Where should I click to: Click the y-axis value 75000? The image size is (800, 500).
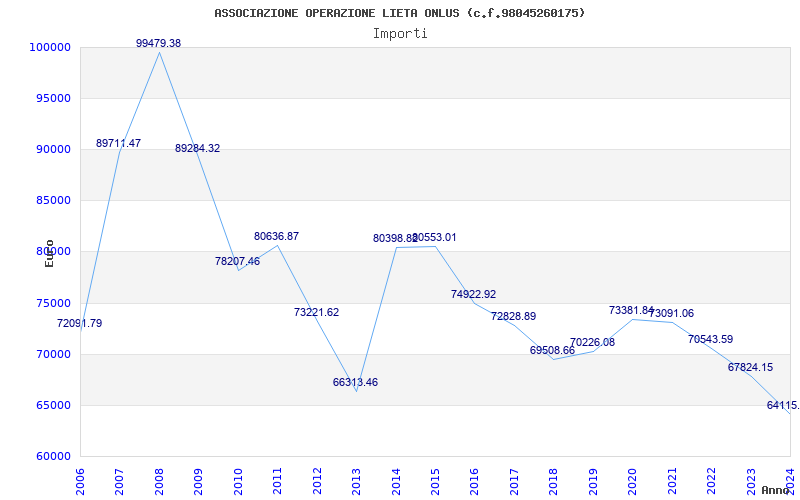53,304
